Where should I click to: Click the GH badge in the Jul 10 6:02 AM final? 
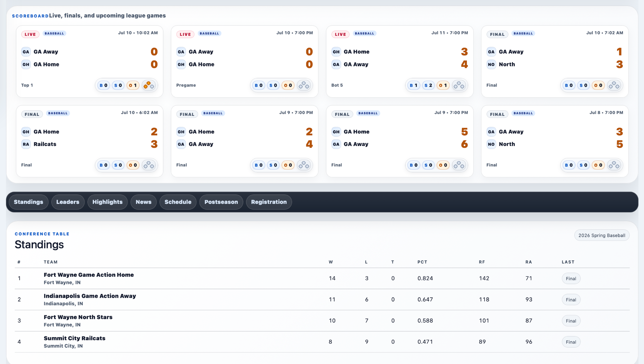point(26,132)
